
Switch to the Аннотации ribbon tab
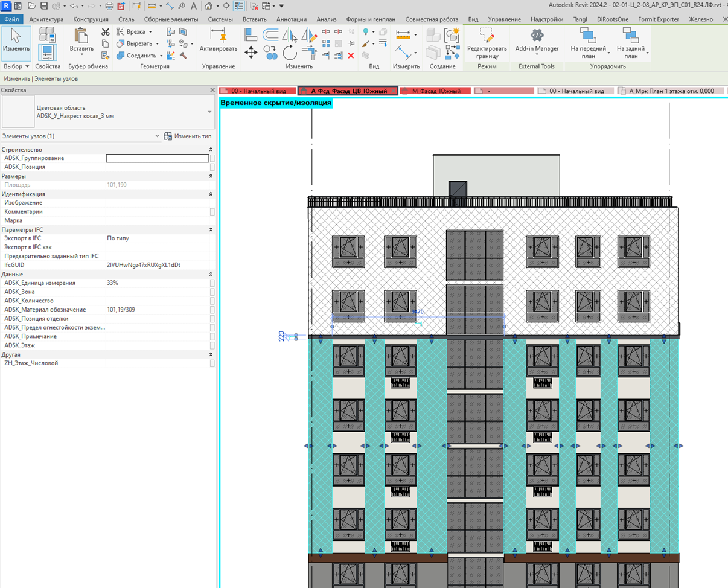click(x=292, y=19)
